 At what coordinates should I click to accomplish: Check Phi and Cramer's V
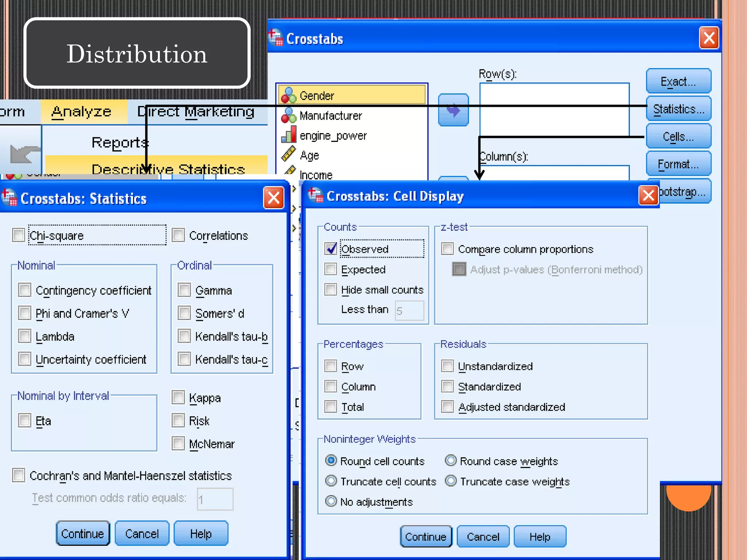coord(24,313)
